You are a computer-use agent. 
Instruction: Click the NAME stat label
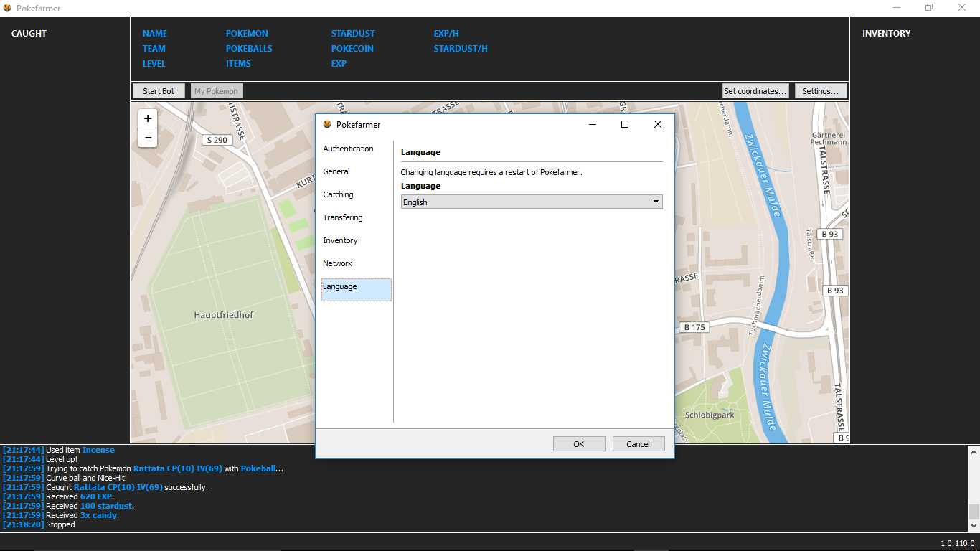[x=155, y=34]
